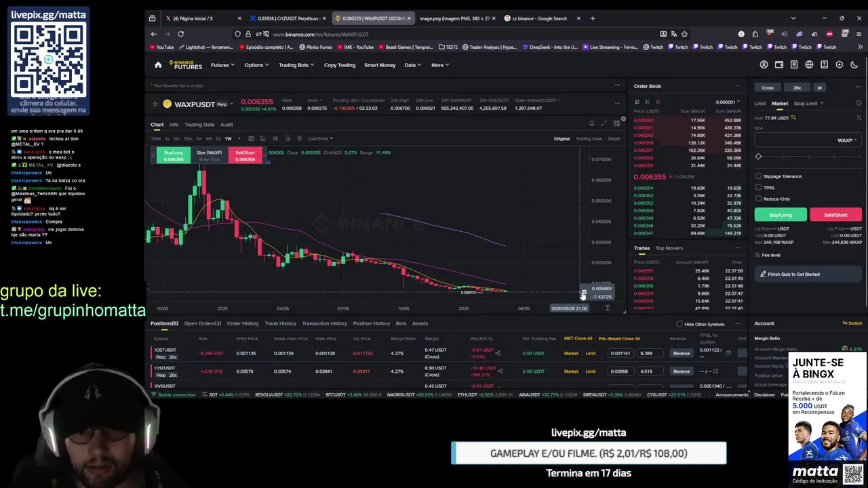Show bids-only order book view icon
This screenshot has width=868, height=488.
648,102
